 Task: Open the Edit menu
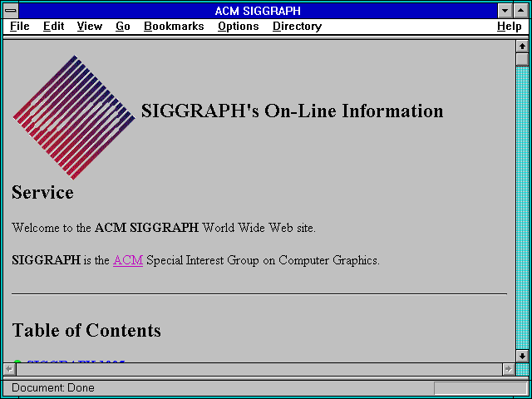53,27
